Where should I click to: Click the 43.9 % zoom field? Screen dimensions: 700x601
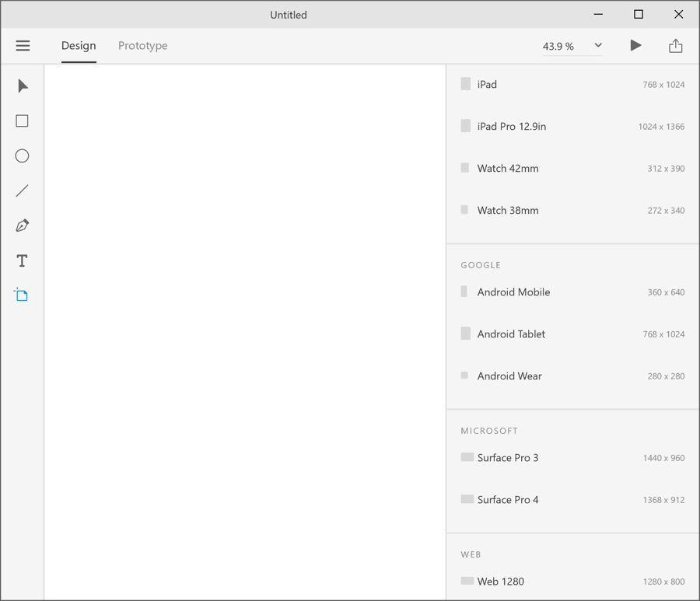coord(560,47)
